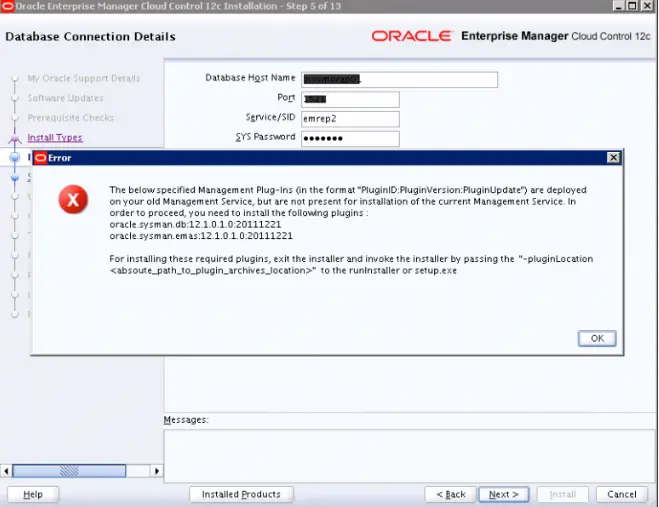Cancel the installation
659x507 pixels.
tap(621, 494)
